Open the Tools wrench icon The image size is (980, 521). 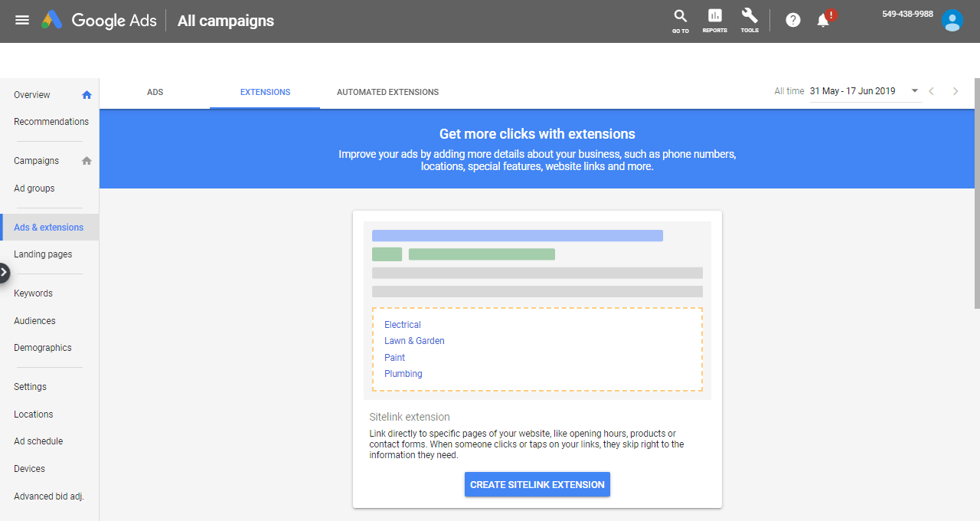tap(750, 20)
